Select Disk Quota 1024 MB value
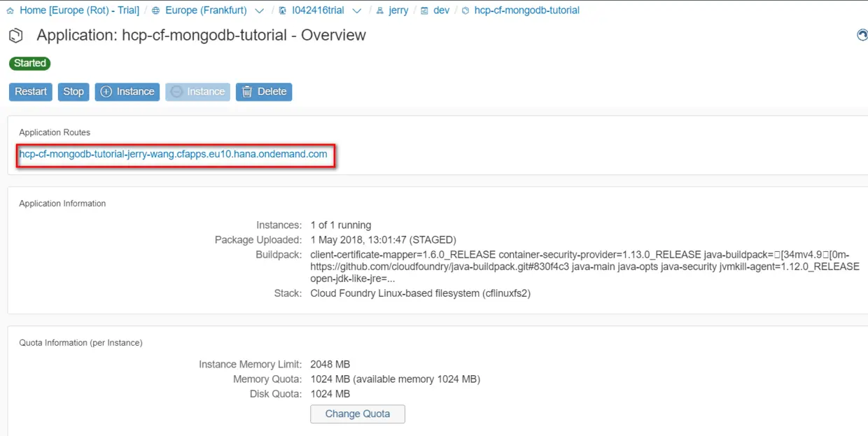Screen dimensions: 868x436 pos(330,394)
